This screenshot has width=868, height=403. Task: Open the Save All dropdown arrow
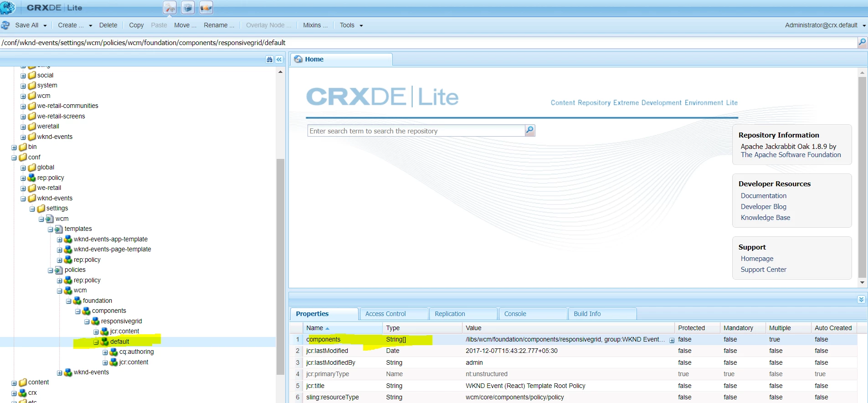tap(45, 26)
